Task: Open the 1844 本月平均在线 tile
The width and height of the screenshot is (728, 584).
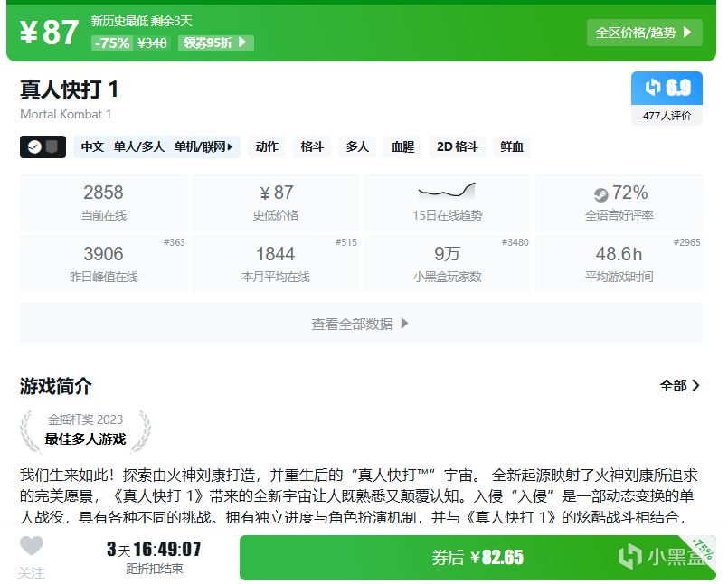Action: tap(275, 263)
